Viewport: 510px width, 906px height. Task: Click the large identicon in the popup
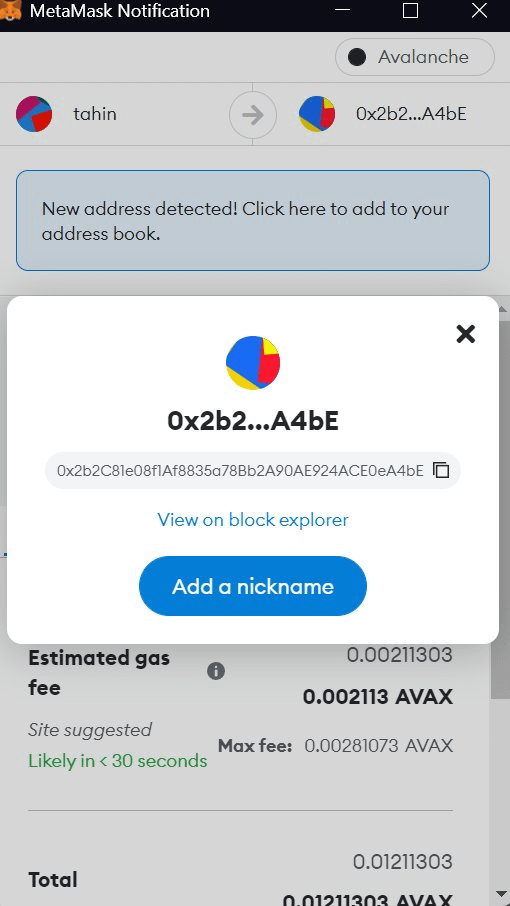coord(253,363)
